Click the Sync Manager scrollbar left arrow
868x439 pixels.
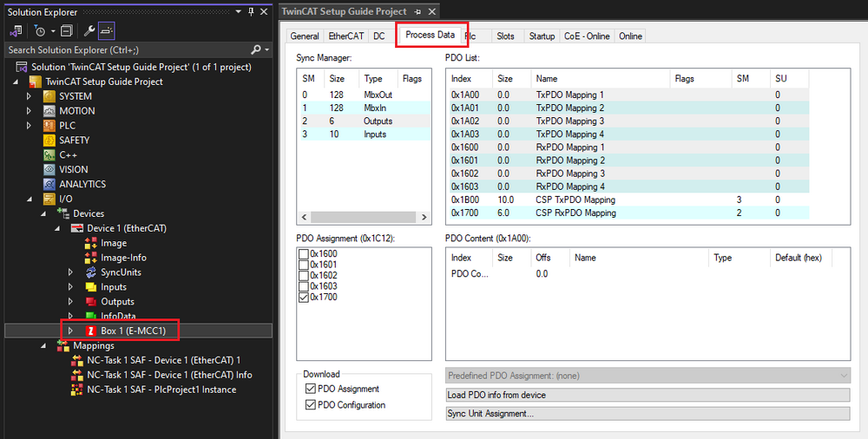coord(302,218)
